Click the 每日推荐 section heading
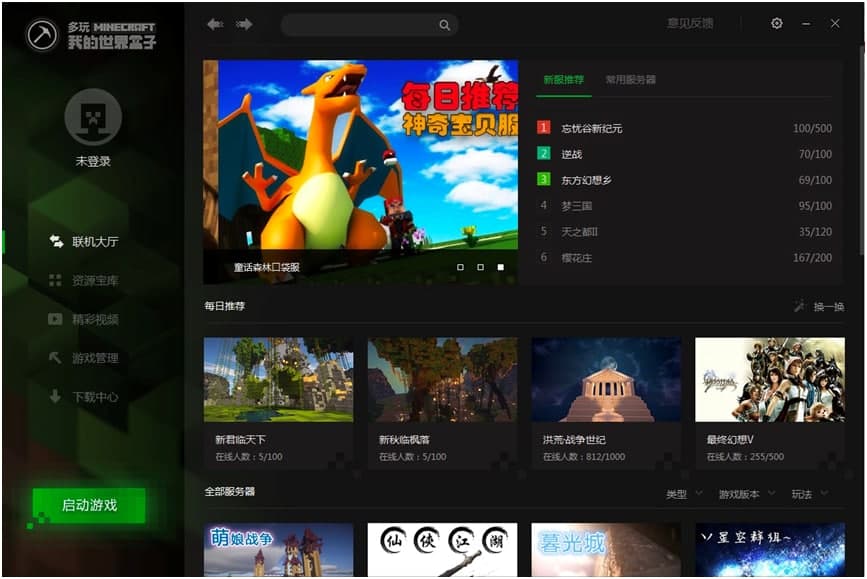Viewport: 867px width, 579px height. click(x=224, y=306)
